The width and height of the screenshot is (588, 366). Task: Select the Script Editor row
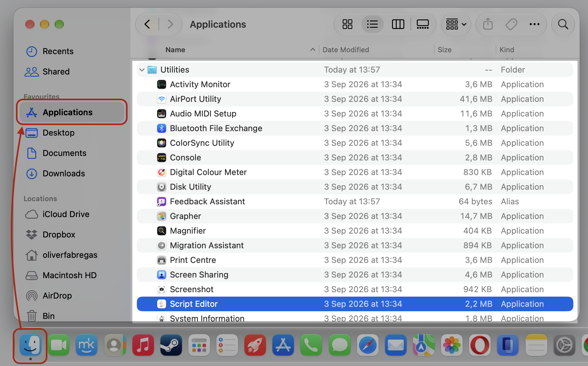click(x=355, y=304)
